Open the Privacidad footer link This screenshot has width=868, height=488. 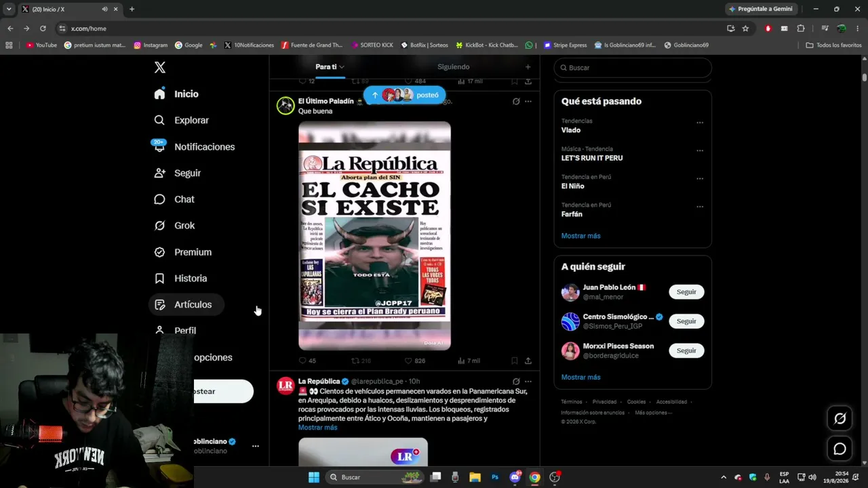[x=605, y=402]
